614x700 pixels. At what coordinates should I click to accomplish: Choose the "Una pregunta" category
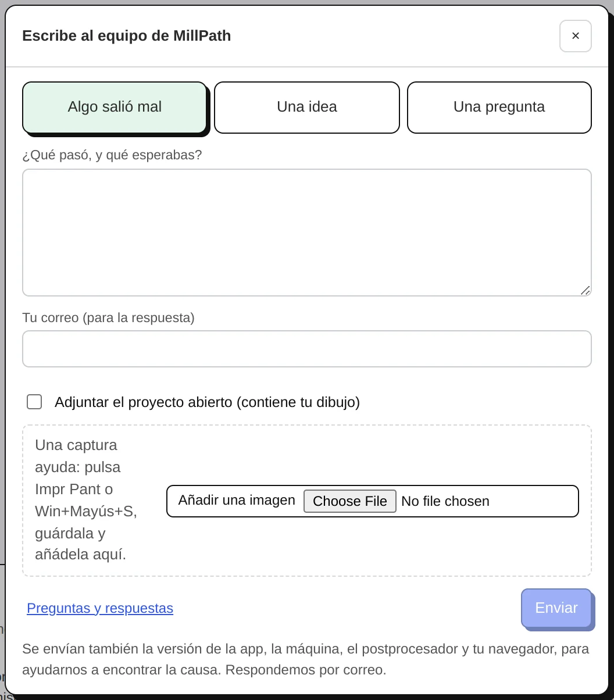coord(499,107)
